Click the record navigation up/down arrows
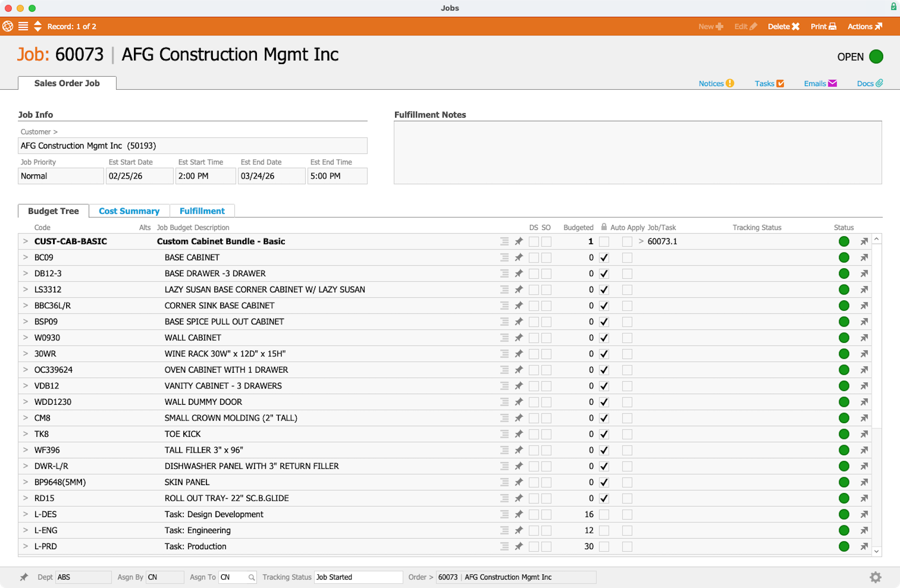The image size is (900, 588). 38,26
